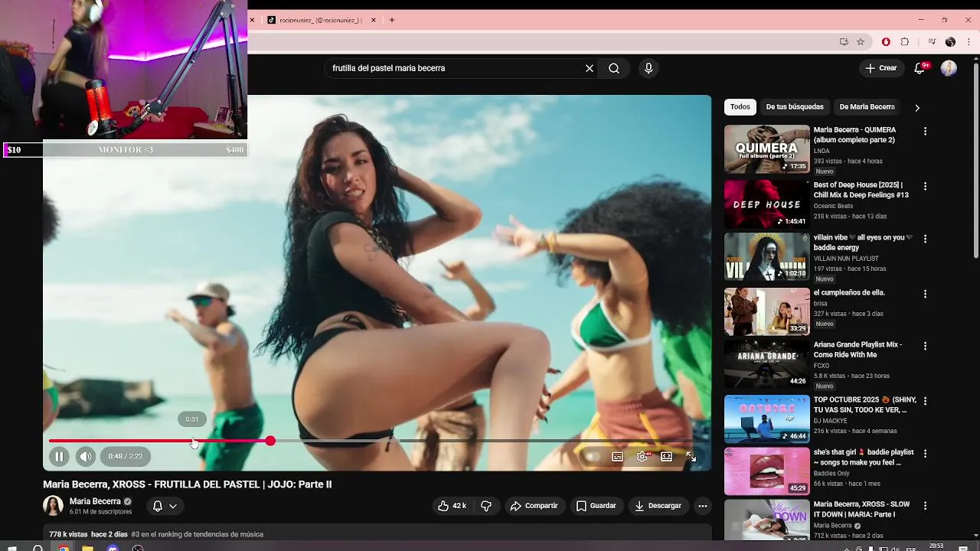Open a new browser tab
Image resolution: width=980 pixels, height=551 pixels.
392,20
